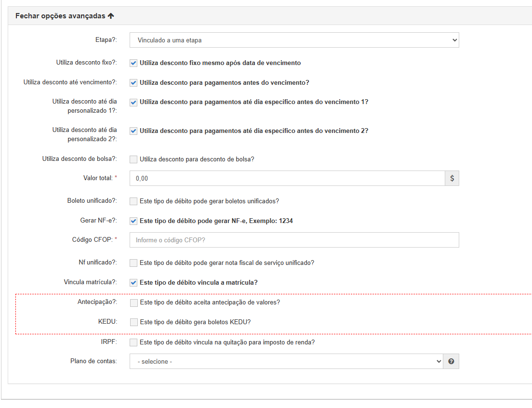Screen dimensions: 532x408
Task: Enable the boletos KEDU checkbox
Action: click(x=133, y=322)
